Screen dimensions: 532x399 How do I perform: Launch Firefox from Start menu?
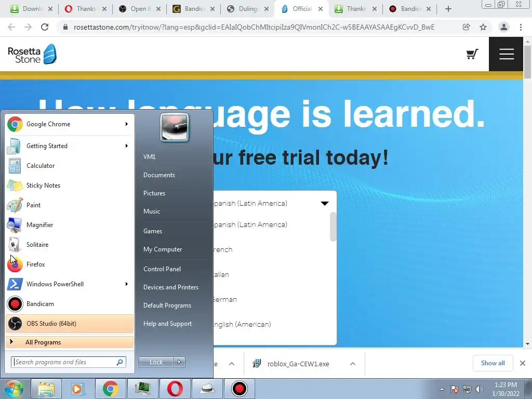70,264
